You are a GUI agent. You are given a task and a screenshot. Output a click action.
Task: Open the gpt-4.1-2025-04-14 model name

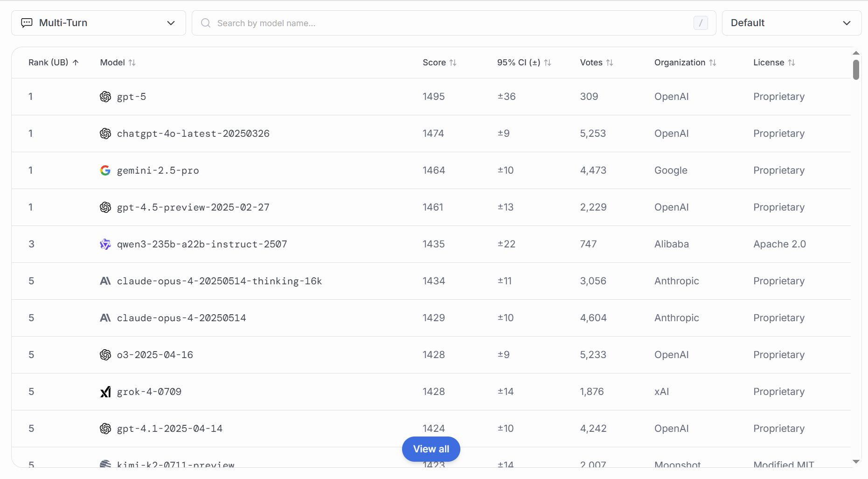pos(170,429)
